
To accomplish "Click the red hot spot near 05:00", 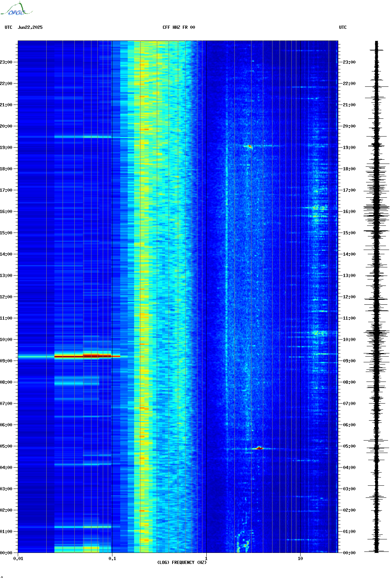I will tap(259, 448).
